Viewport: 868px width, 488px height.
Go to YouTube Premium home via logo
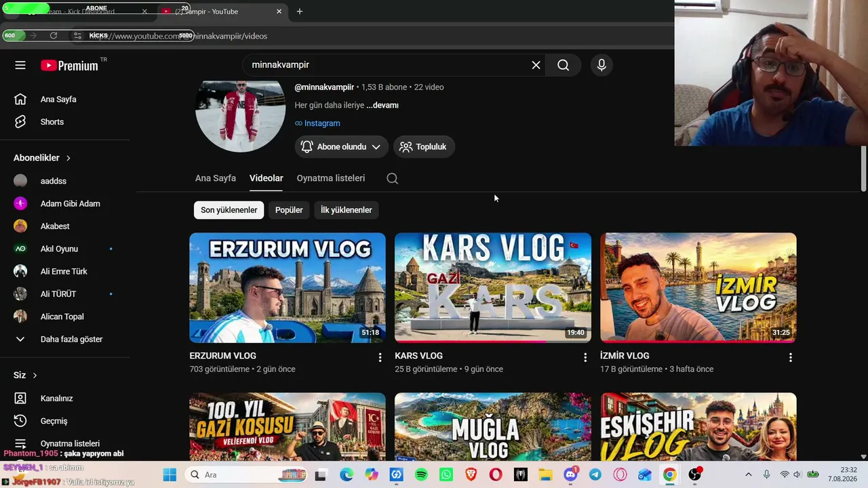pyautogui.click(x=69, y=65)
